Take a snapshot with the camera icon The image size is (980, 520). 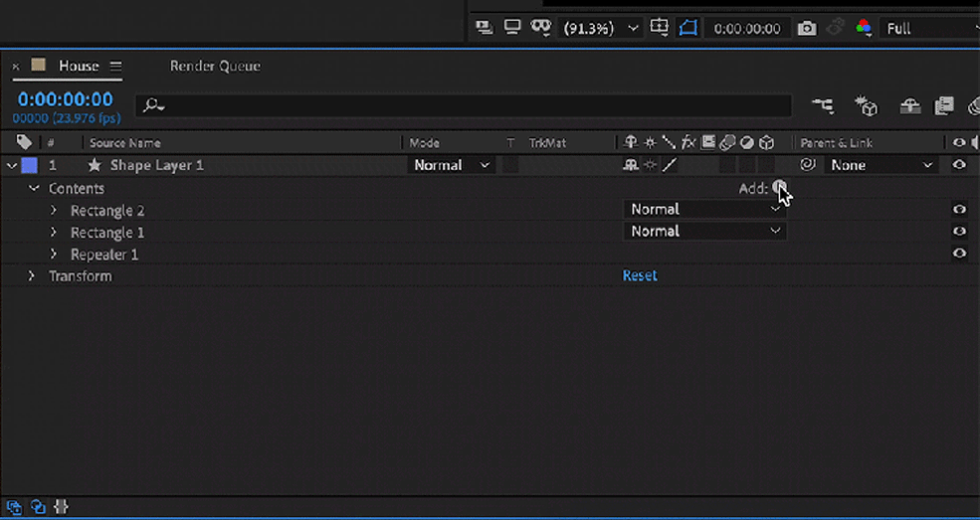(x=807, y=29)
